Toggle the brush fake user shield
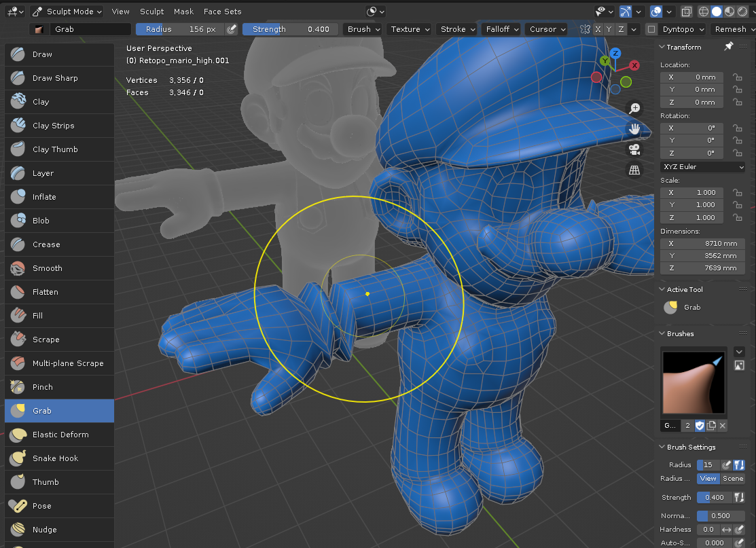Screen dimensions: 756x548 coord(700,426)
